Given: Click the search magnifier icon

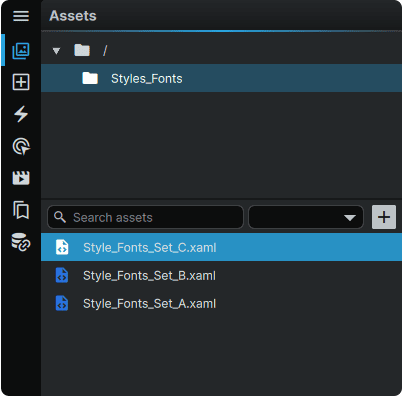Looking at the screenshot, I should click(x=60, y=217).
